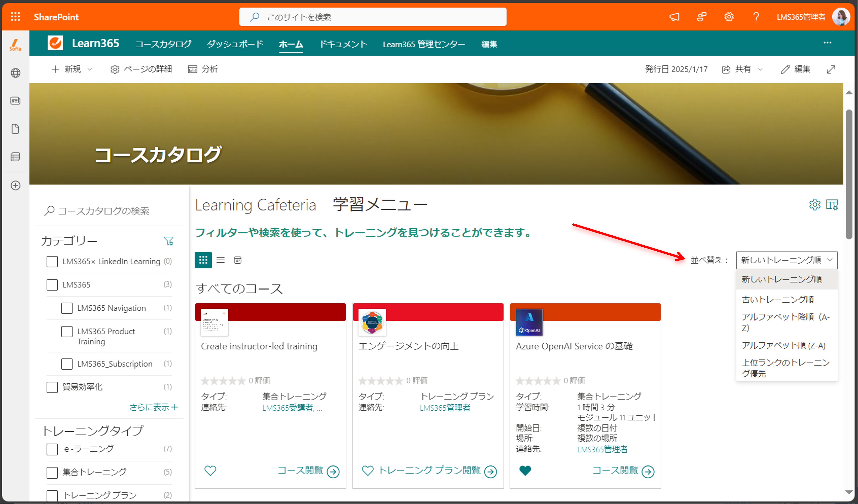This screenshot has width=858, height=504.
Task: Click コース閲覧 on Azure OpenAI card
Action: click(615, 471)
